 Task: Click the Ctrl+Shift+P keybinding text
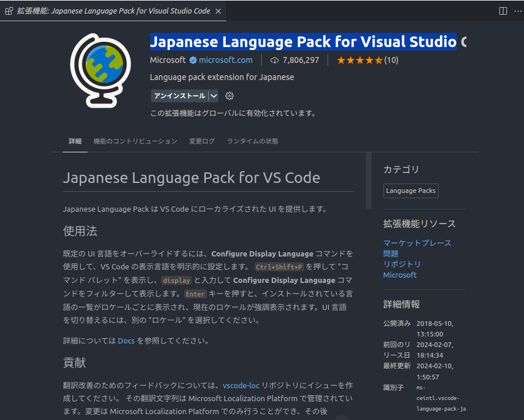(279, 267)
